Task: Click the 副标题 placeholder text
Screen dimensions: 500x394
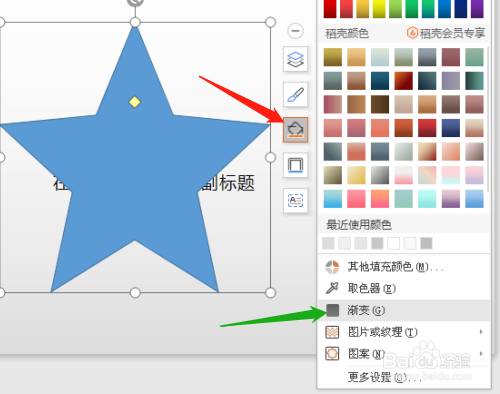Action: pyautogui.click(x=228, y=183)
